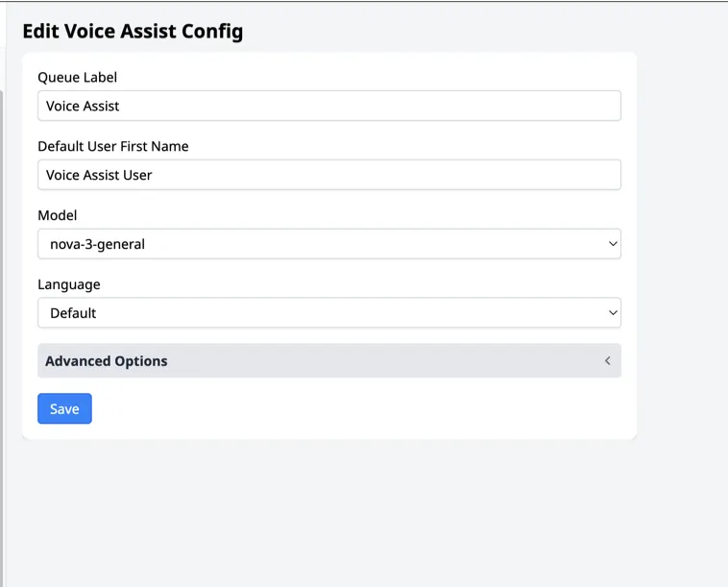Click the 'Voice Assist' queue label text
Viewport: 728px width, 587px height.
[83, 106]
